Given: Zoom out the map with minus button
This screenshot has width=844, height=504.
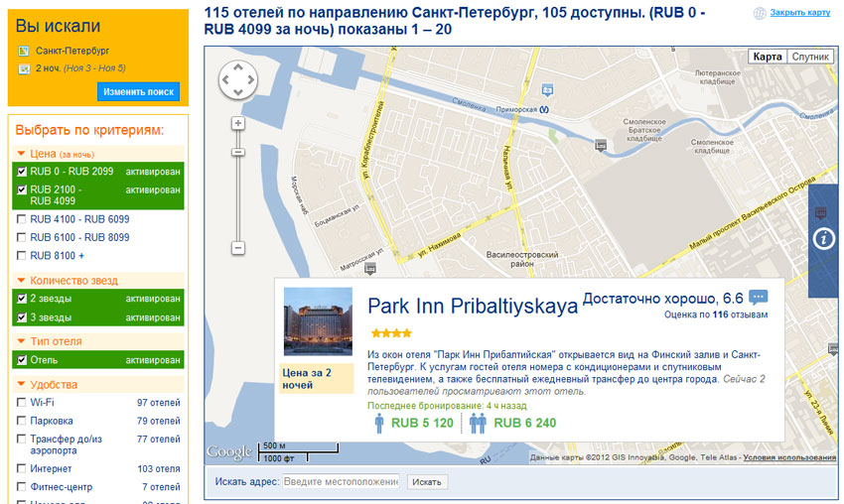Looking at the screenshot, I should click(x=238, y=248).
